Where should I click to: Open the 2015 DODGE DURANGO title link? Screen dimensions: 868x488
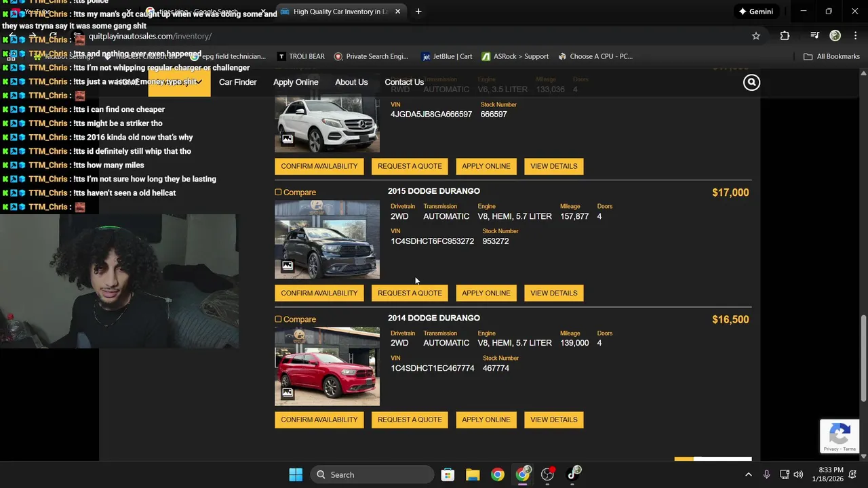(x=434, y=191)
